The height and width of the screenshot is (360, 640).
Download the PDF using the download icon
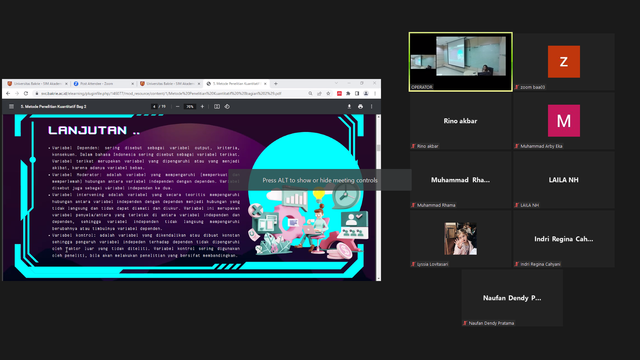(349, 107)
